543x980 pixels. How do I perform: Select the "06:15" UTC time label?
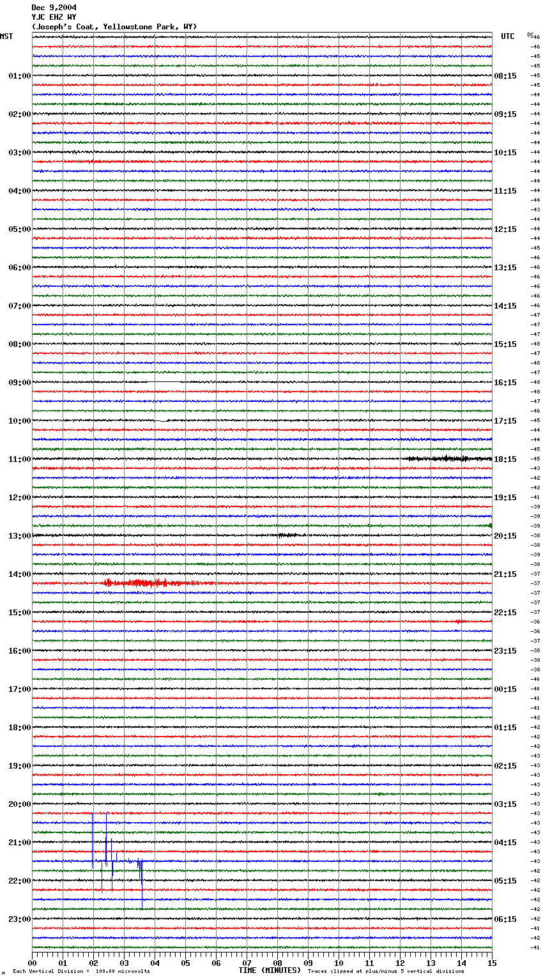(x=505, y=919)
